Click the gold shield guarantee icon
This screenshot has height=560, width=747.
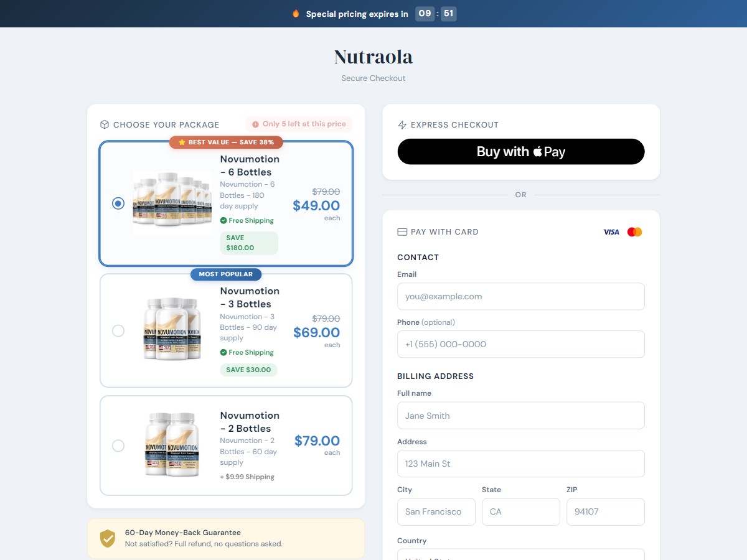[x=108, y=538]
